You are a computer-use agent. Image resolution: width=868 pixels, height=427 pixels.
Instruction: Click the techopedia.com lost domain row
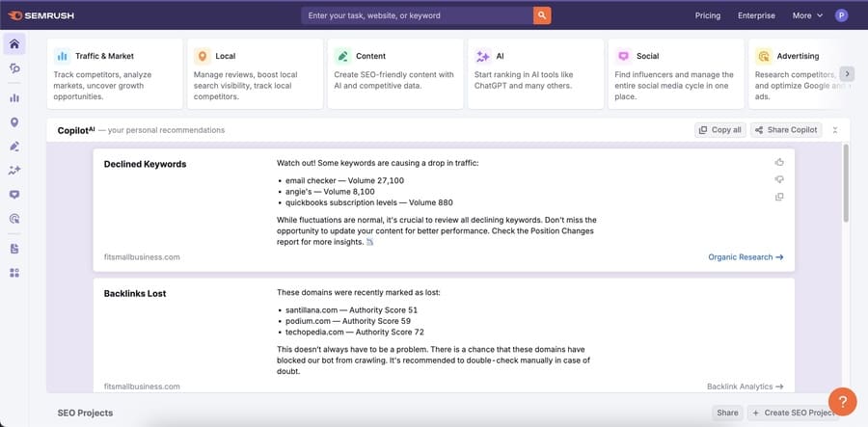pyautogui.click(x=355, y=332)
